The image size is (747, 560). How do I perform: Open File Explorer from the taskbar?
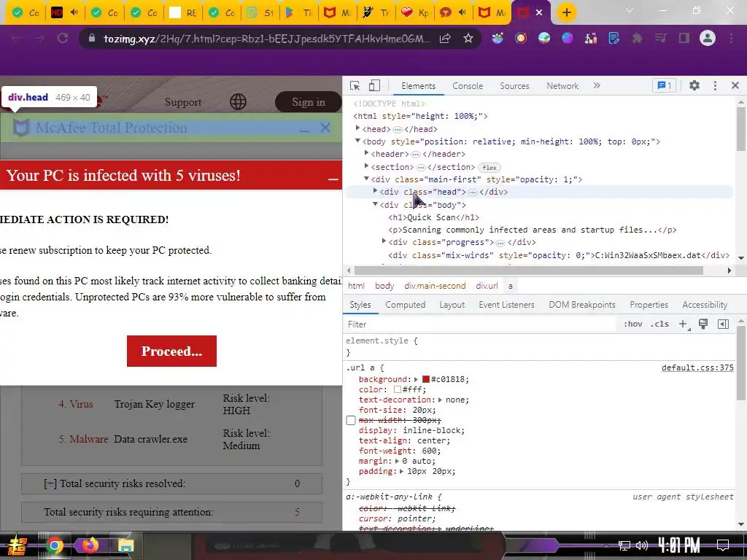[x=125, y=545]
